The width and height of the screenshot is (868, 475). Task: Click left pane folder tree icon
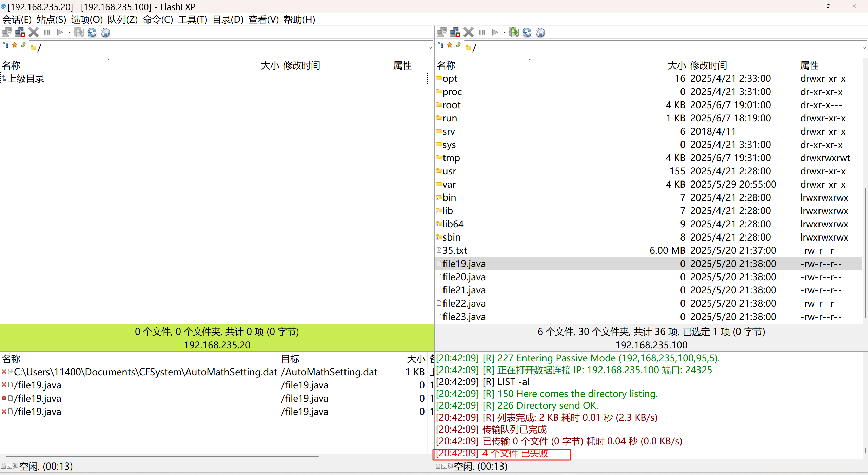click(6, 45)
